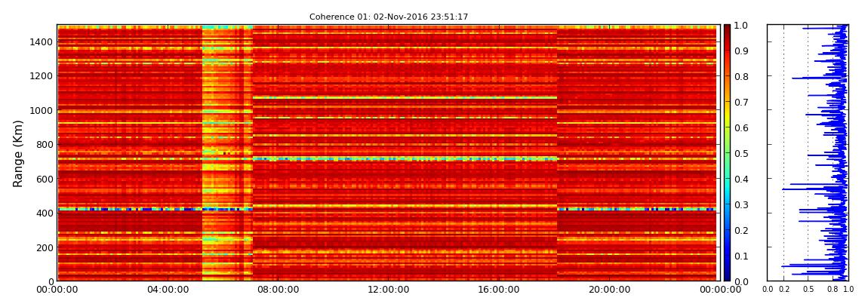Image resolution: width=868 pixels, height=307 pixels.
Task: Click the colorbar label 0.2
Action: click(x=740, y=230)
